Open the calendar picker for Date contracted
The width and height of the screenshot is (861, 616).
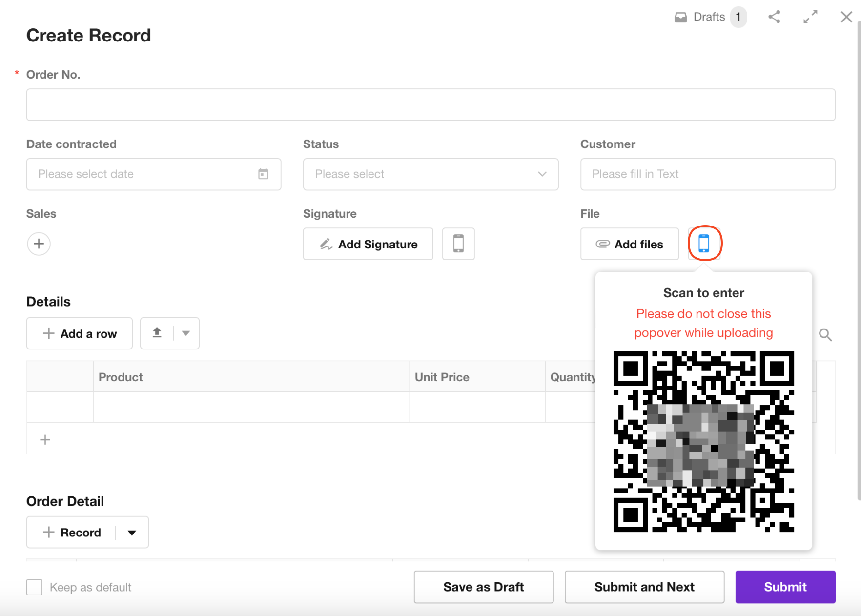point(264,174)
